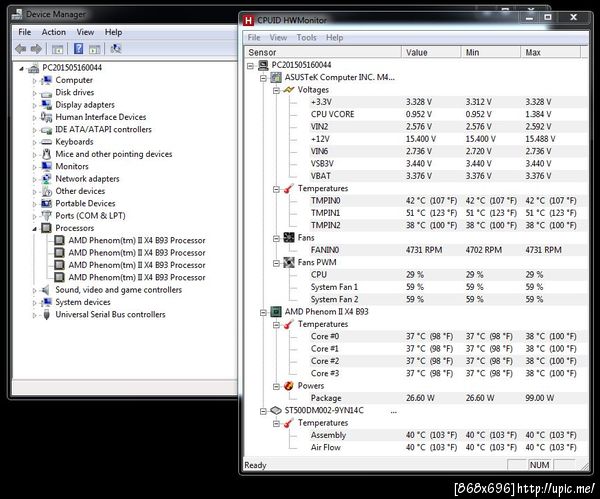Screen dimensions: 600x499
Task: Click Network adapters category icon
Action: (x=47, y=179)
